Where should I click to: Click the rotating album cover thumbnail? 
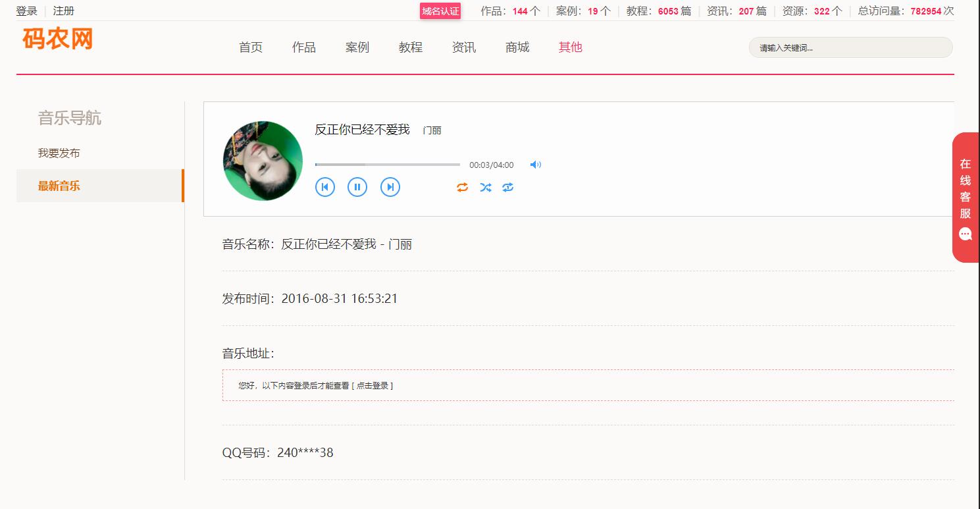[263, 161]
